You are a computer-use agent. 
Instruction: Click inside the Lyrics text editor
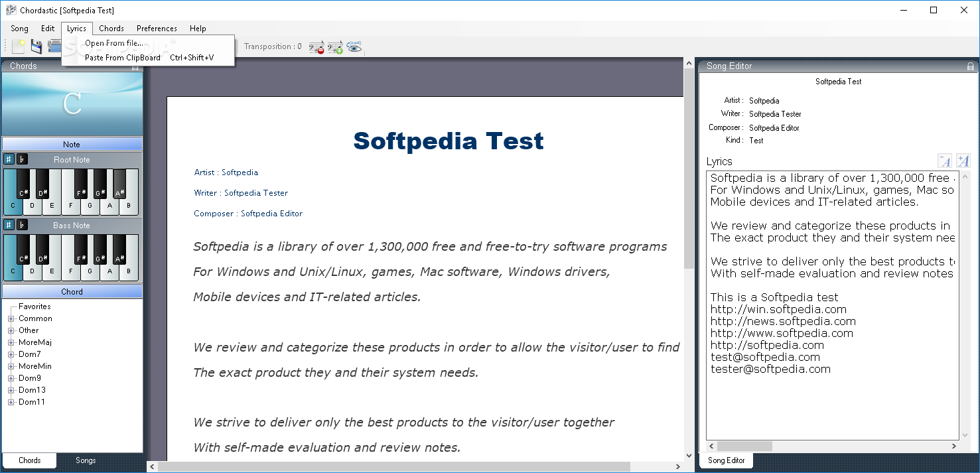click(832, 305)
